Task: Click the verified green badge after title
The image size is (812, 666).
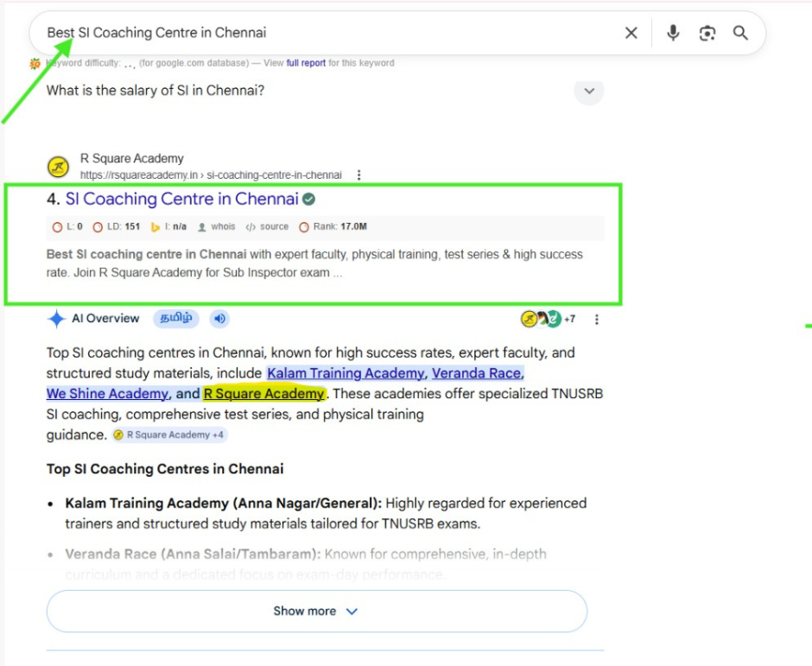Action: 308,199
